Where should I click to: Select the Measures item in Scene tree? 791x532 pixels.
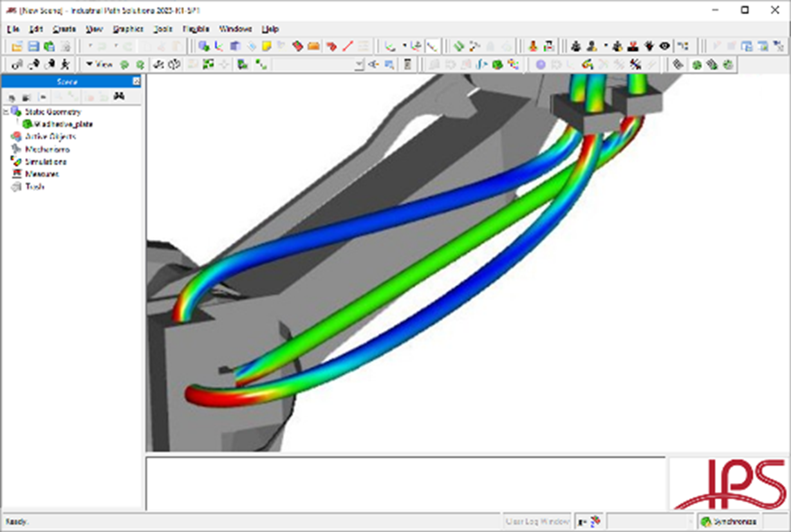41,174
